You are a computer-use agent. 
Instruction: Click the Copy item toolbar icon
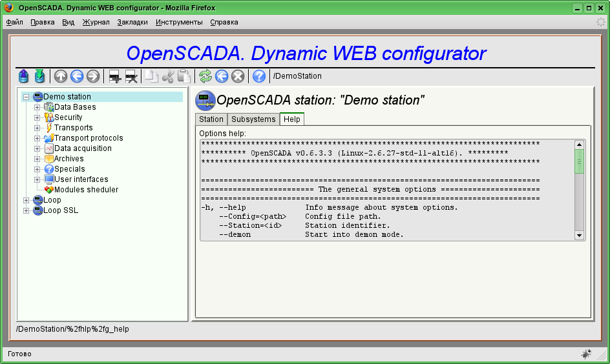tap(151, 76)
